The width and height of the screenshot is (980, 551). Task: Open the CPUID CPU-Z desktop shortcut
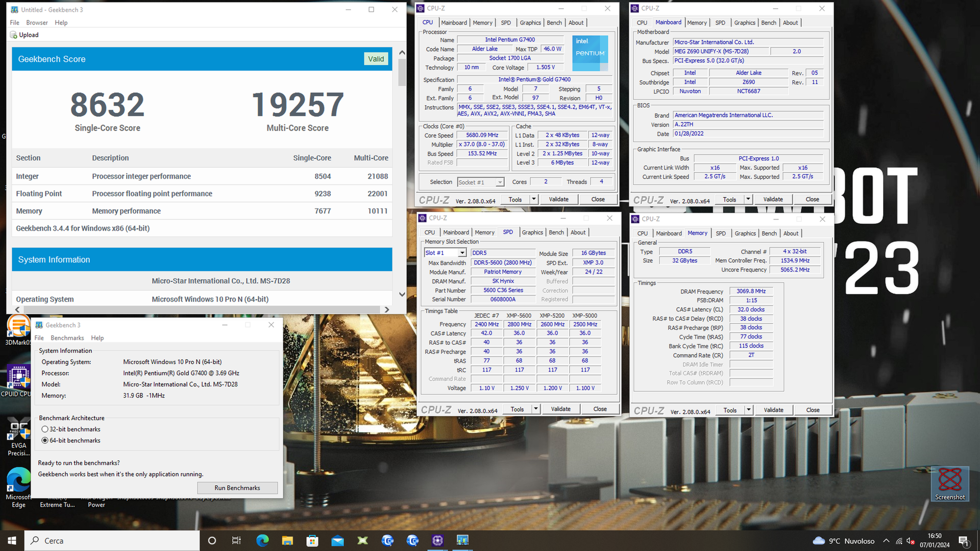click(18, 382)
